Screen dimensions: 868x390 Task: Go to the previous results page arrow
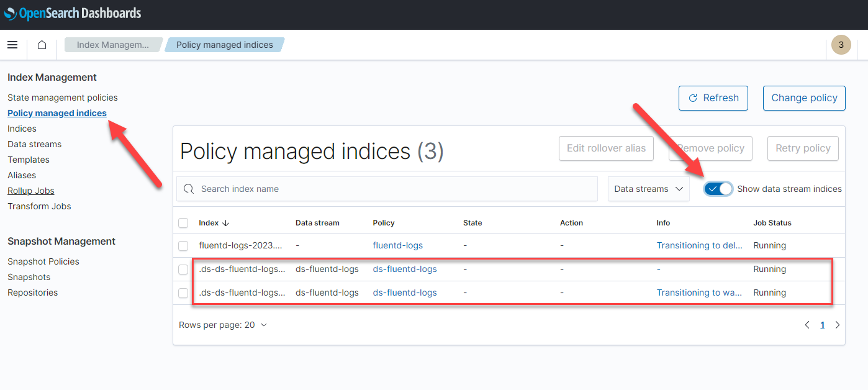pyautogui.click(x=807, y=325)
